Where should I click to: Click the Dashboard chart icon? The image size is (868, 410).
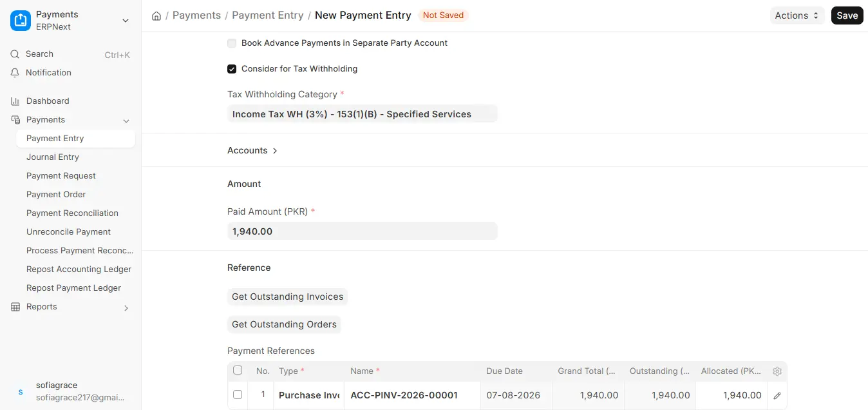coord(15,101)
